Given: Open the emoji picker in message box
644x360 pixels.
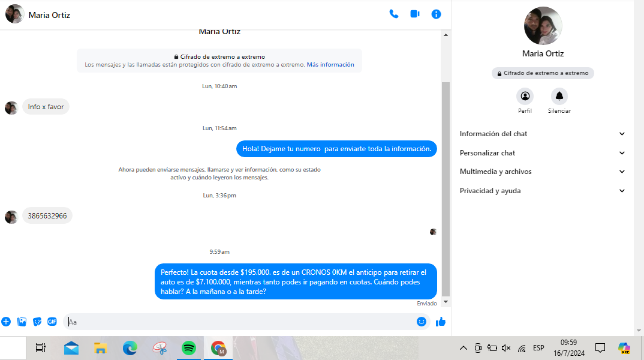Looking at the screenshot, I should tap(422, 322).
